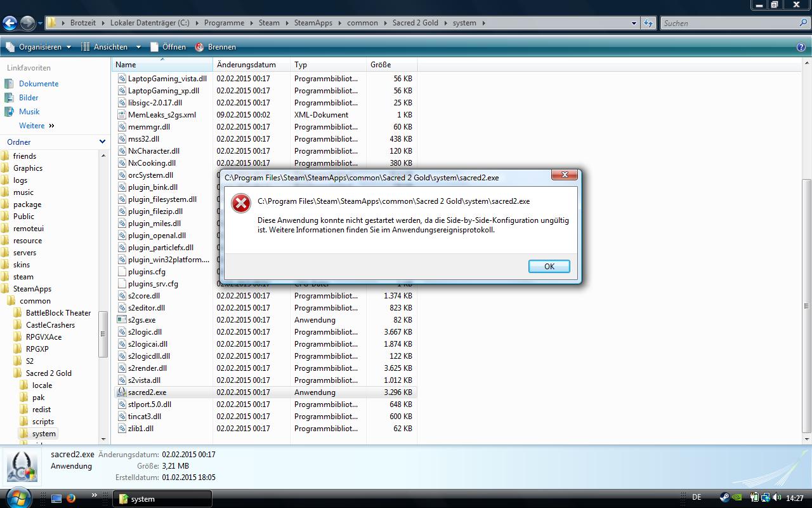
Task: Click the DE language indicator
Action: click(697, 497)
